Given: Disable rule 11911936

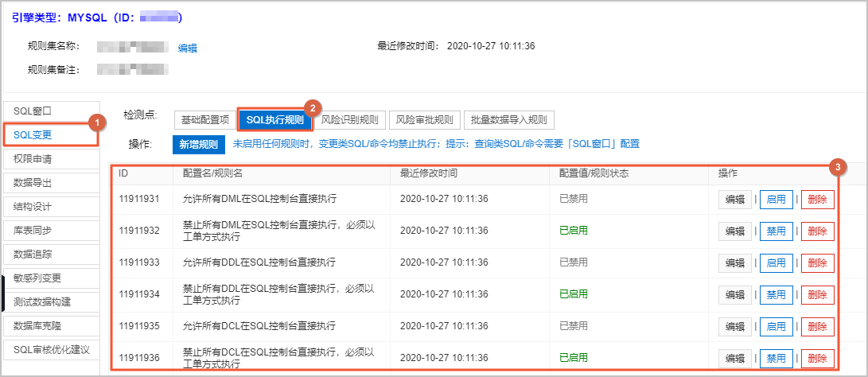Looking at the screenshot, I should [776, 358].
